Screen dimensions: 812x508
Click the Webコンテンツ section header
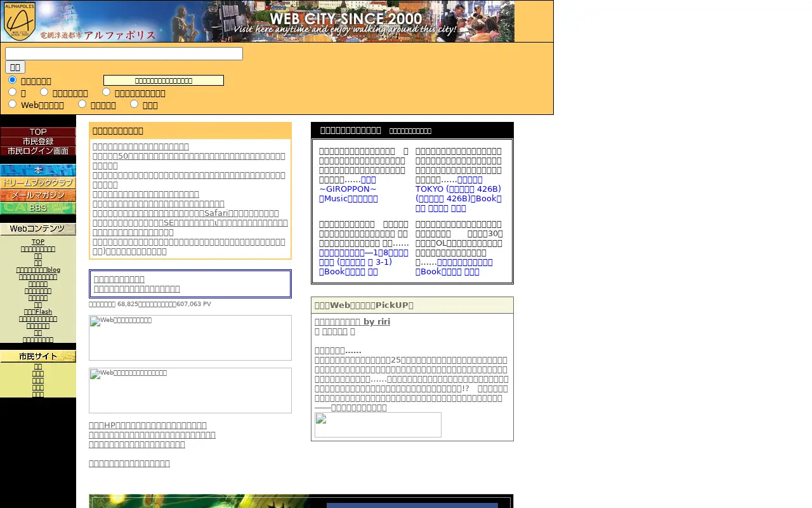coord(38,229)
